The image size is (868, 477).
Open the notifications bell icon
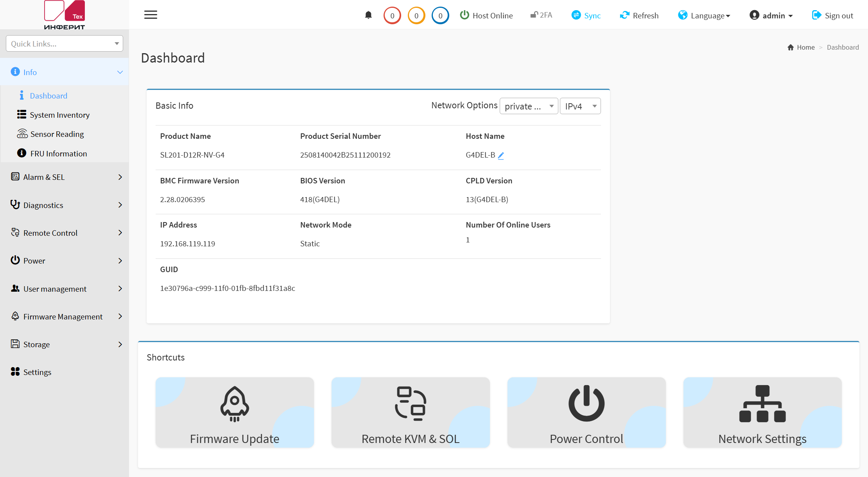[x=368, y=15]
